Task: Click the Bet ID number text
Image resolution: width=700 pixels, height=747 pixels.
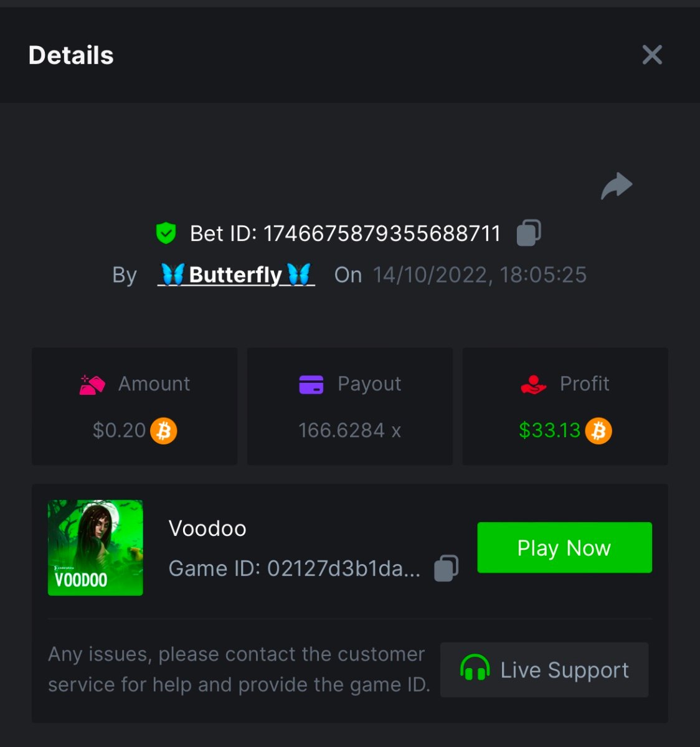Action: coord(382,233)
